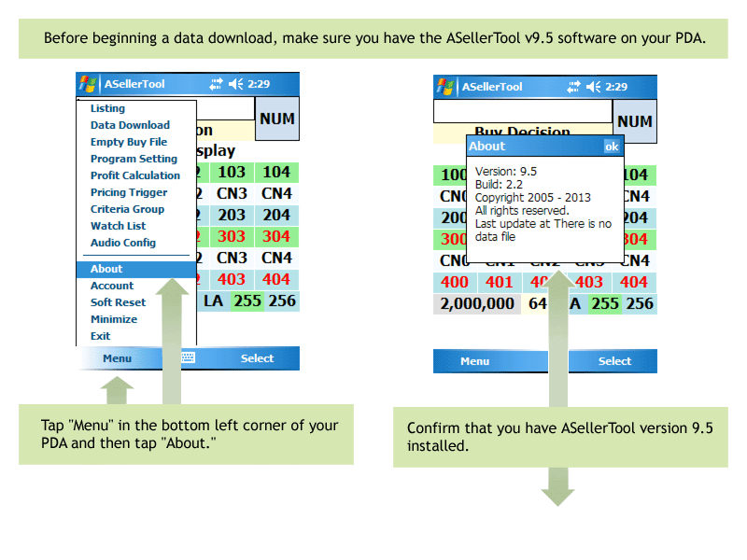747x560 pixels.
Task: Select Audio Config menu entry
Action: [x=123, y=243]
